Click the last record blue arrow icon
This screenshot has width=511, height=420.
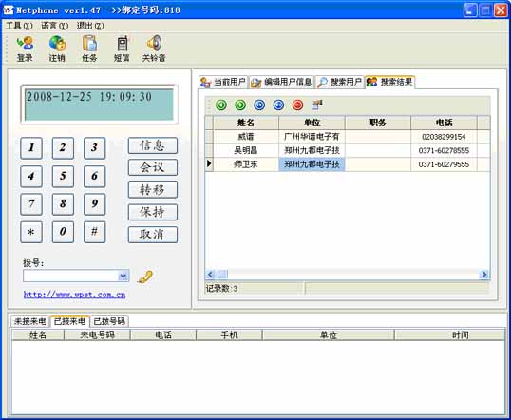pos(278,105)
